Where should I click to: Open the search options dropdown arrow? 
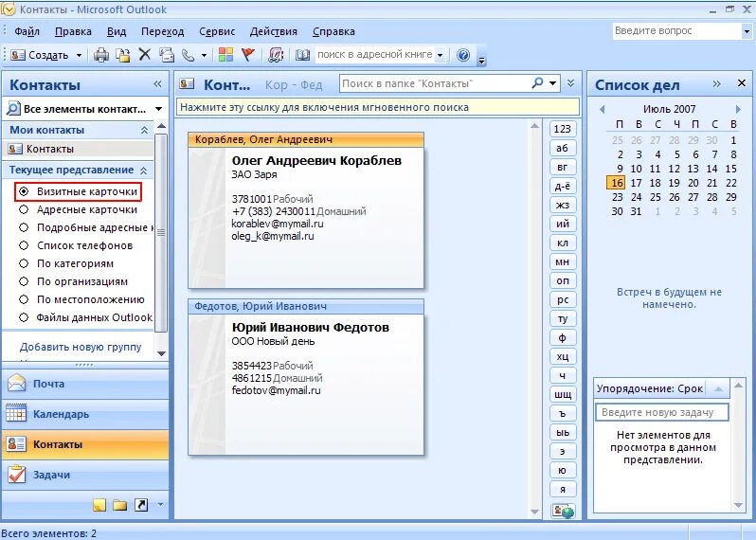553,83
